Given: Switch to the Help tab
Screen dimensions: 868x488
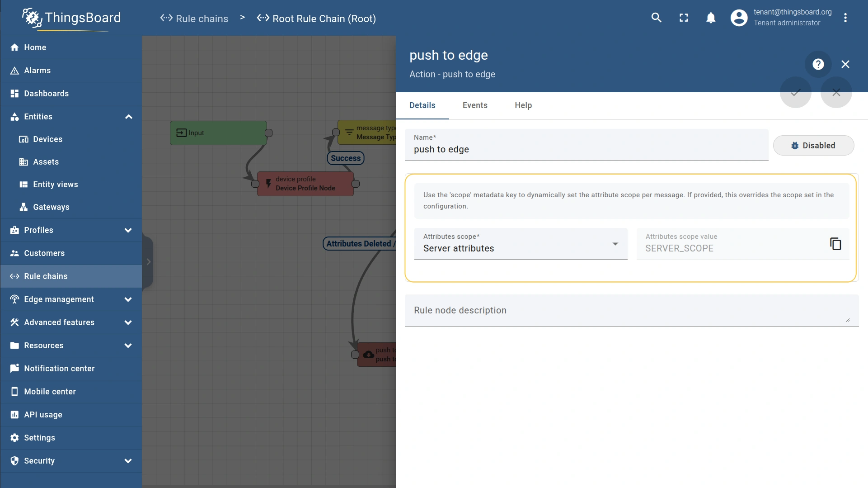Looking at the screenshot, I should click(523, 105).
